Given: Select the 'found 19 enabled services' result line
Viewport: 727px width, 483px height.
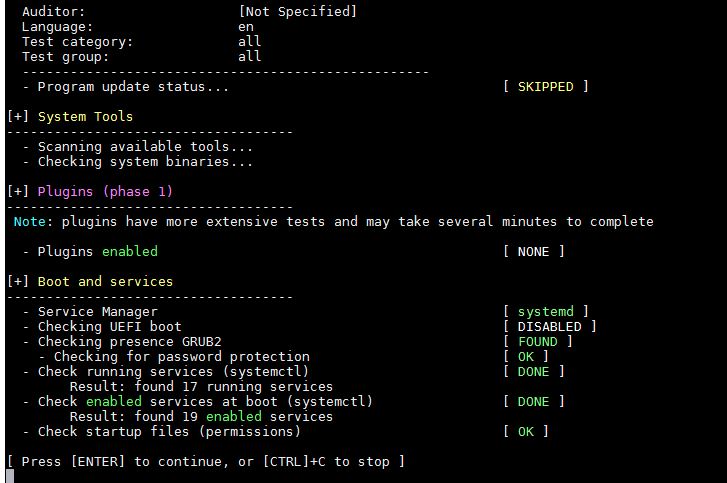Looking at the screenshot, I should coord(201,417).
